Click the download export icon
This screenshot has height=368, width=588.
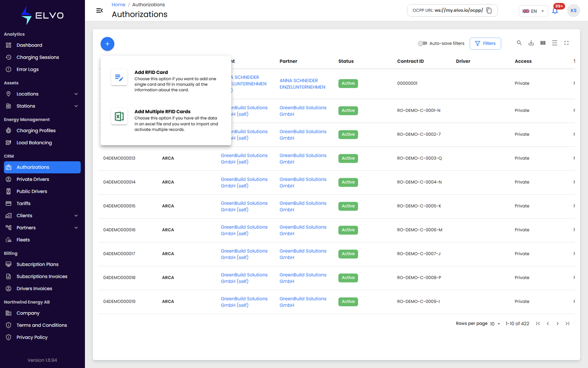click(x=531, y=43)
